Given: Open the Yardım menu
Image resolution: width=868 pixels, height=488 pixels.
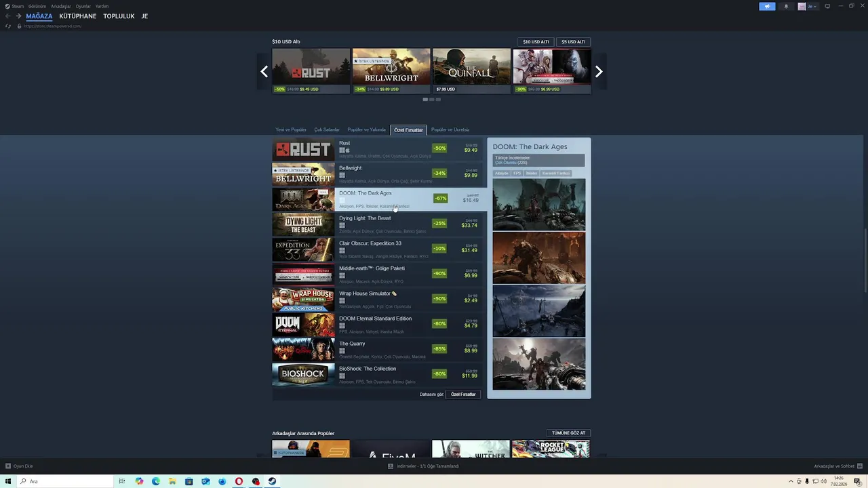Looking at the screenshot, I should click(x=102, y=6).
